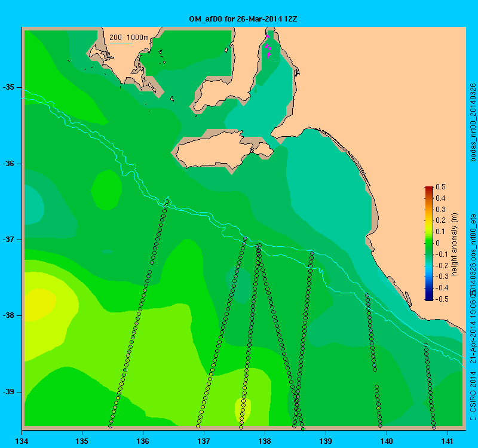478x448 pixels.
Task: Click latitude axis label "-36"
Action: pyautogui.click(x=8, y=164)
